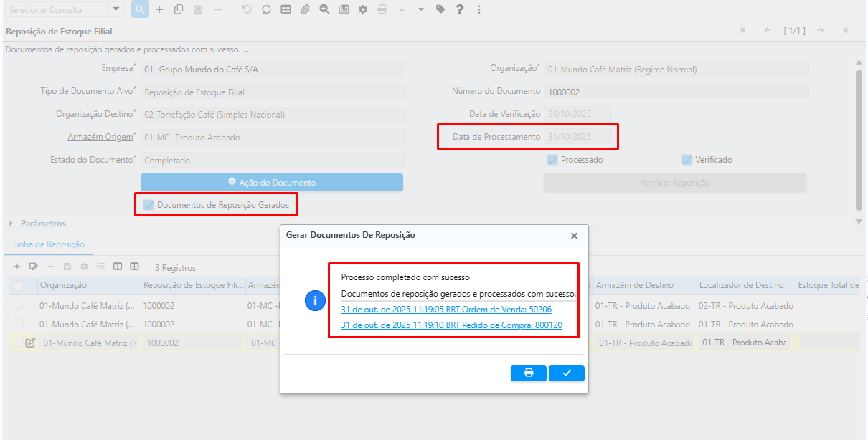
Task: Switch to the Linha de Reposição tab
Action: click(x=49, y=244)
